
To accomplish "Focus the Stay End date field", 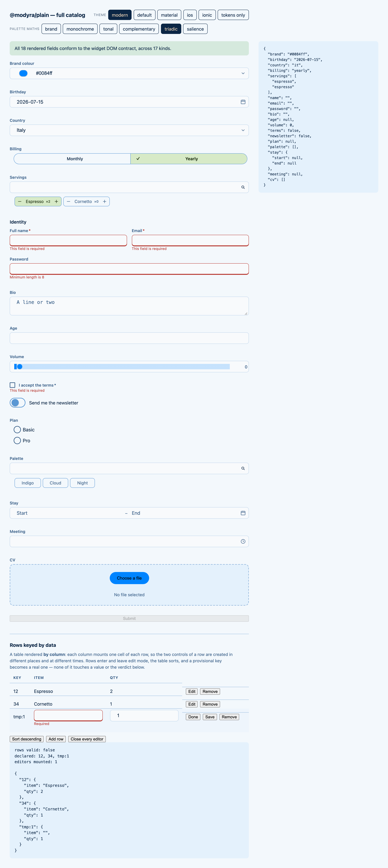I will coord(184,513).
